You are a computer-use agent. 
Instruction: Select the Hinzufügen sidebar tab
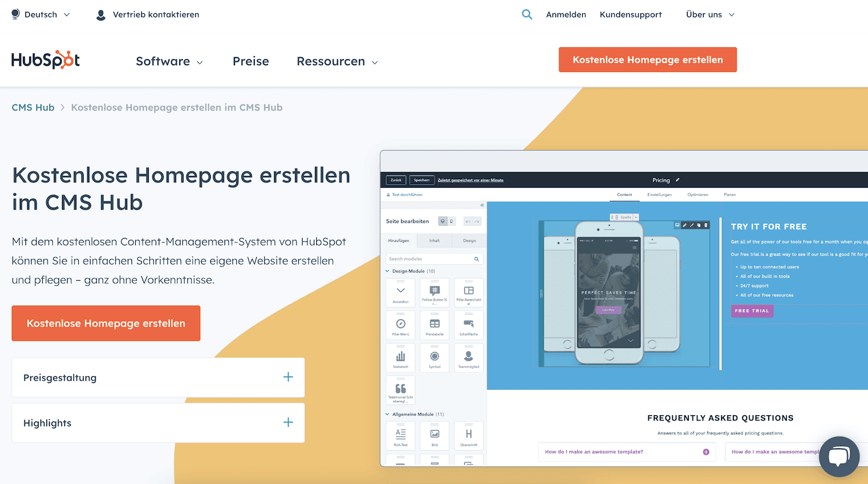tap(399, 240)
